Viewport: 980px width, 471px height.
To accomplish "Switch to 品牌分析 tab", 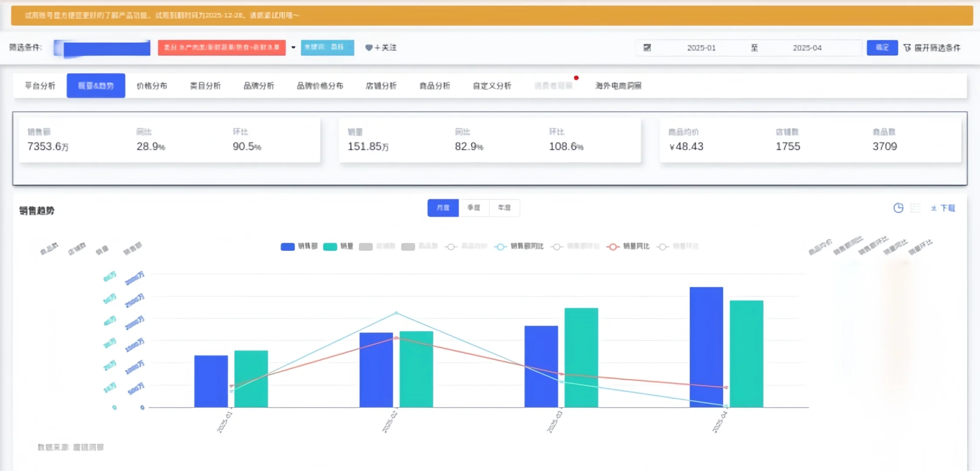I will 259,86.
